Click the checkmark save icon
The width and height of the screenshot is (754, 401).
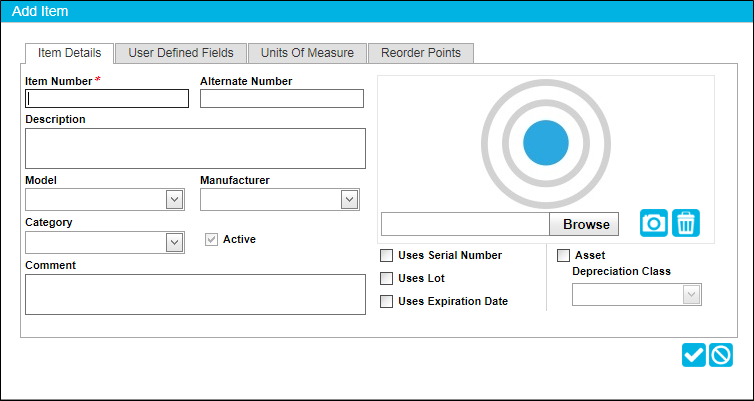coord(693,355)
